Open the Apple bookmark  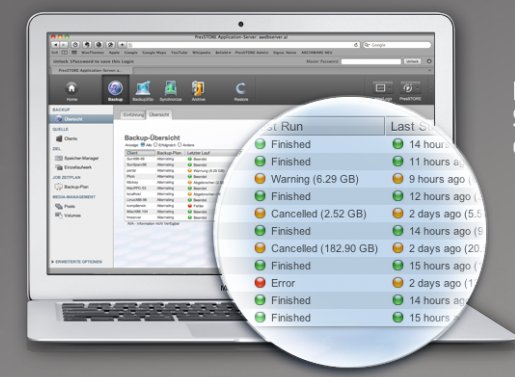click(114, 53)
